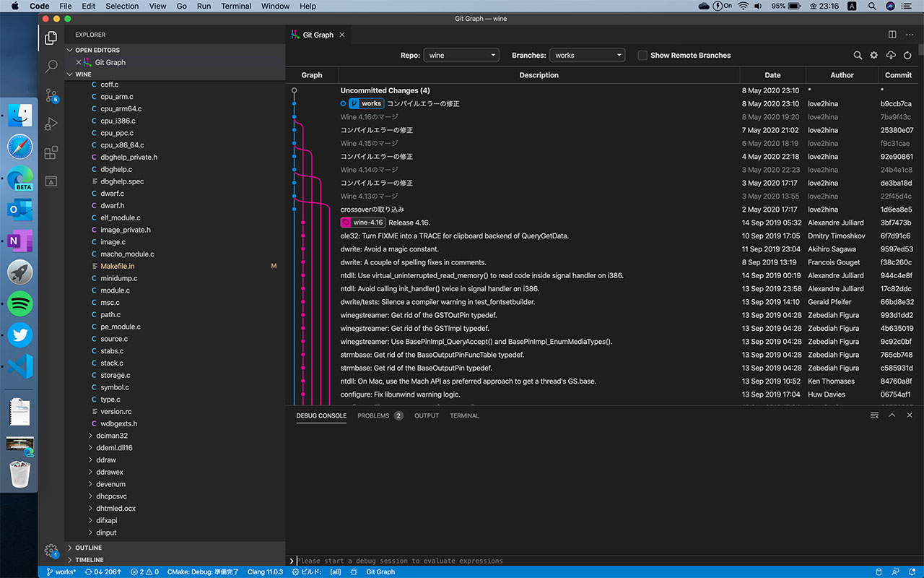Enable the Show Remote Branches checkbox
This screenshot has height=578, width=924.
(x=642, y=55)
